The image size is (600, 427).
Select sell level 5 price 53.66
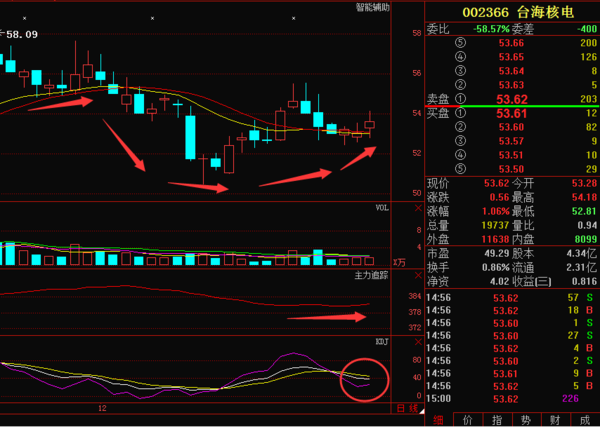[x=511, y=43]
